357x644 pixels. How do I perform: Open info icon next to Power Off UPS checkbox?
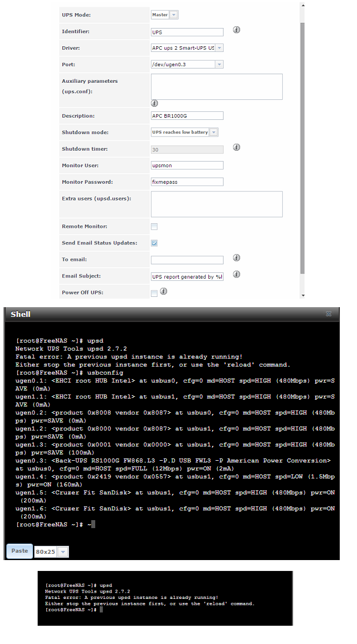(163, 291)
